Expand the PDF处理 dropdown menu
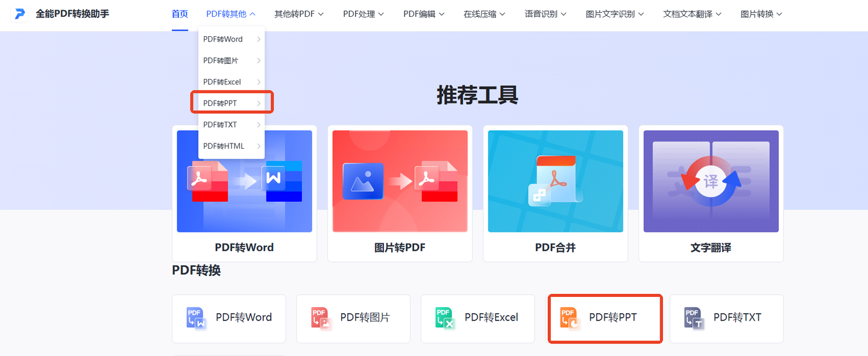The width and height of the screenshot is (868, 356). click(363, 14)
